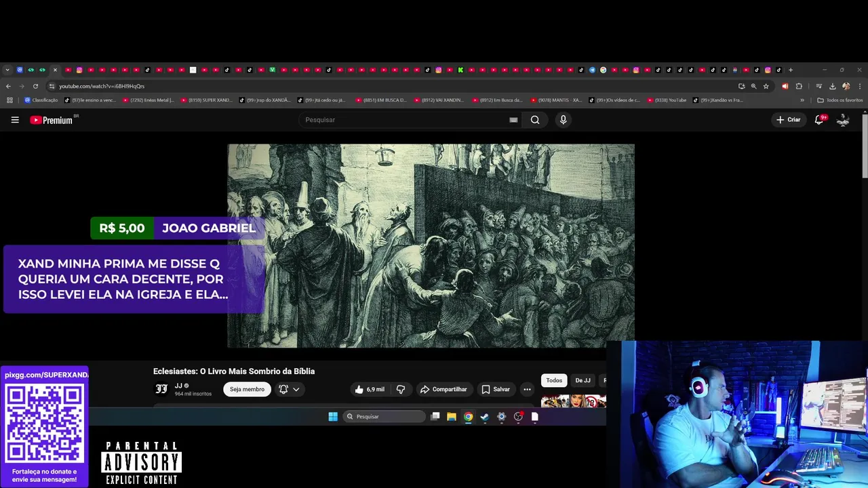The width and height of the screenshot is (868, 488).
Task: Click the Windows taskbar Pesquisar search box
Action: (384, 417)
